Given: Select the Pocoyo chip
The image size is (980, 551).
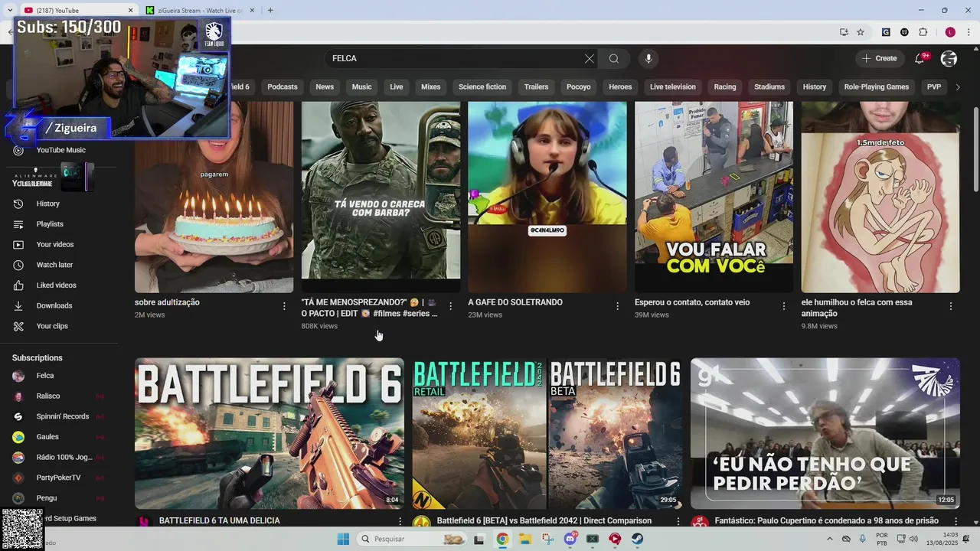Looking at the screenshot, I should click(579, 86).
